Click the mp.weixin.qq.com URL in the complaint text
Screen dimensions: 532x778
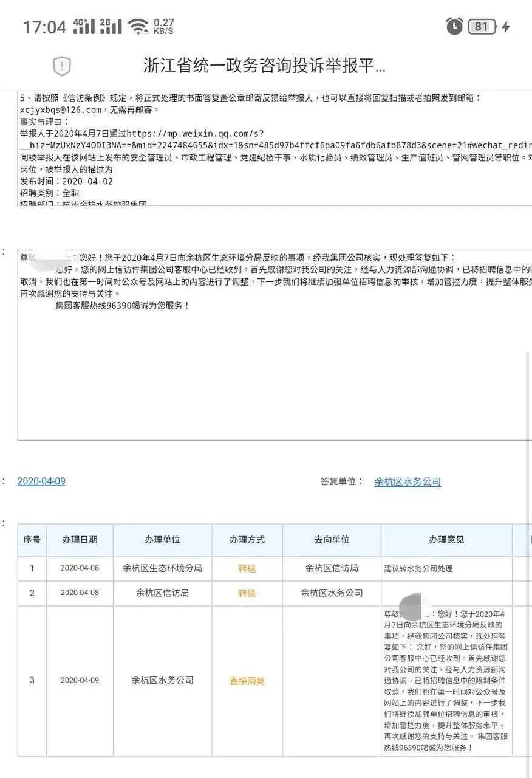point(276,139)
